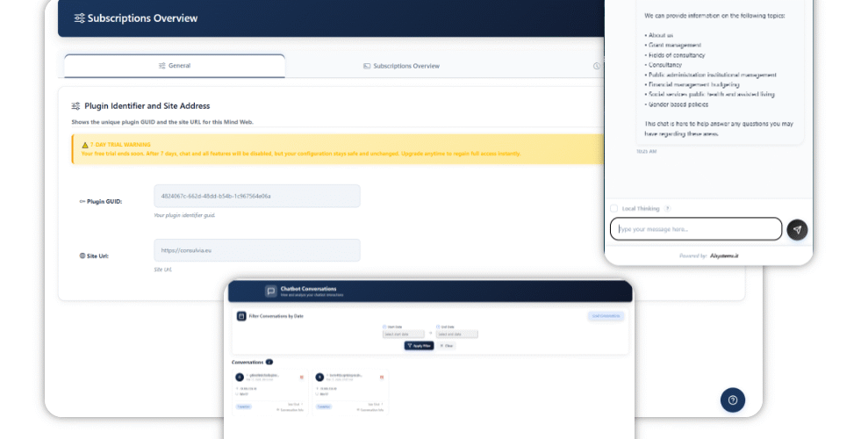Click the Chatbot Conversations header chat icon
This screenshot has width=868, height=439.
270,291
